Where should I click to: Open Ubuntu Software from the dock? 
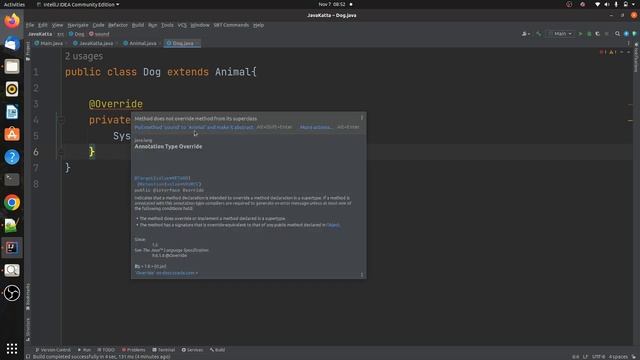(x=12, y=134)
